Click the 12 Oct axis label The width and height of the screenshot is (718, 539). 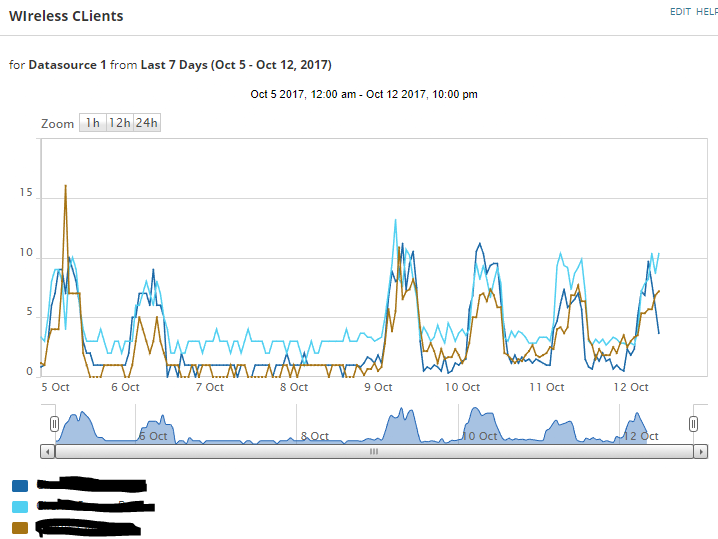[631, 387]
